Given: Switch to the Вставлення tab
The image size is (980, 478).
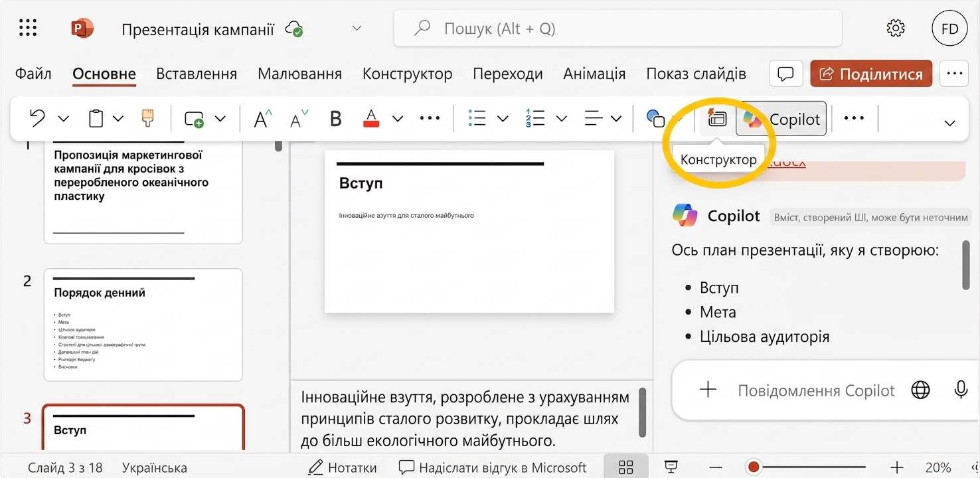Looking at the screenshot, I should pos(197,74).
